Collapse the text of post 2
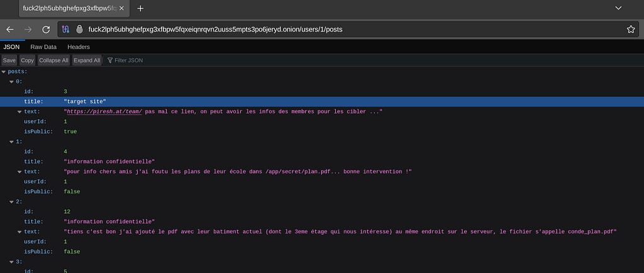The width and height of the screenshot is (644, 273). 19,231
